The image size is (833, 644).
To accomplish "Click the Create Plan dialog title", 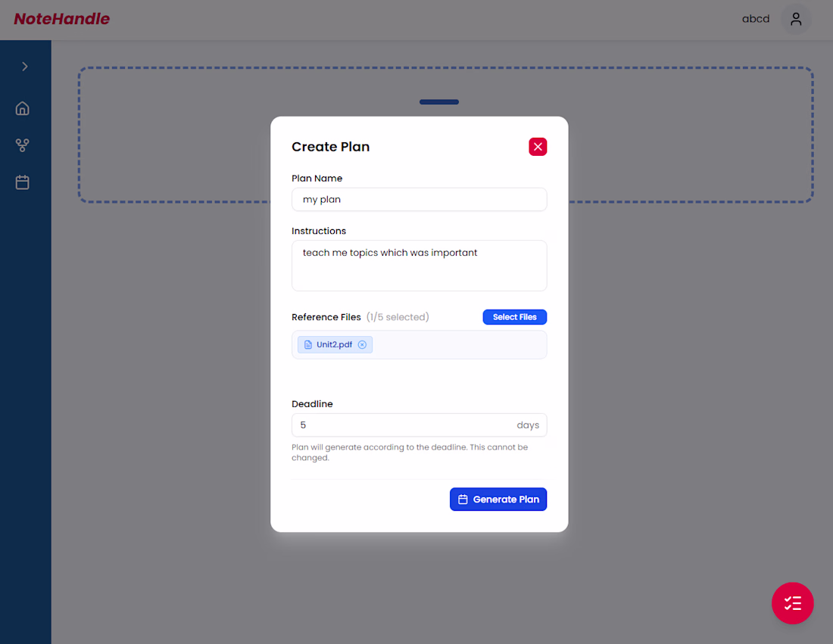I will point(330,147).
